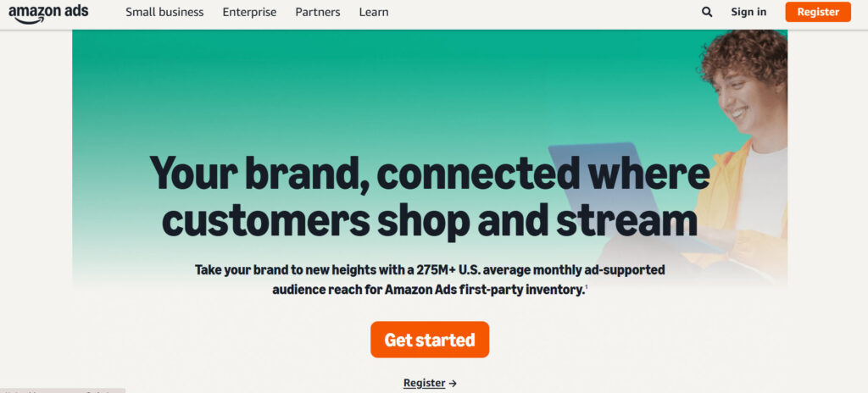Open the Enterprise menu
This screenshot has height=393, width=868.
pyautogui.click(x=249, y=12)
